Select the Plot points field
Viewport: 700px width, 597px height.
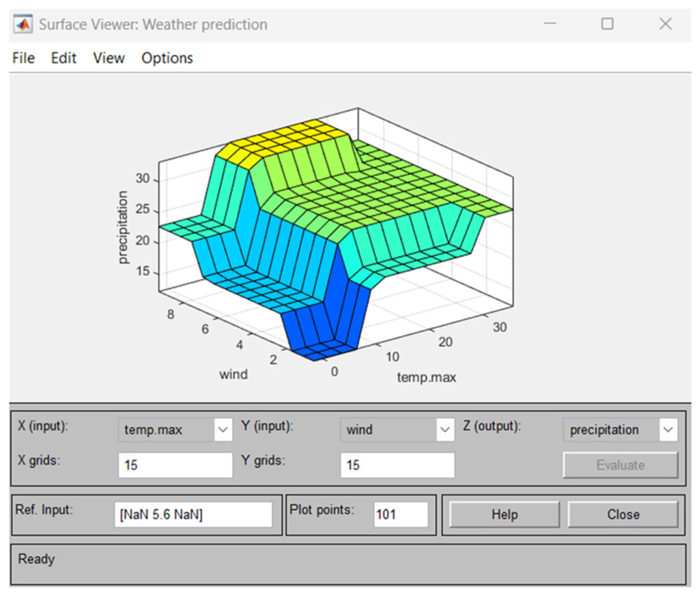pyautogui.click(x=401, y=514)
